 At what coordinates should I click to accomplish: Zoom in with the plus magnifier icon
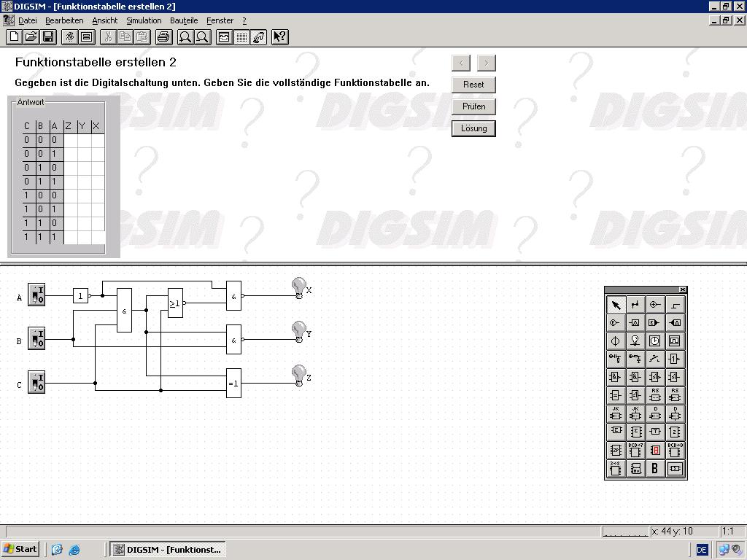(185, 36)
